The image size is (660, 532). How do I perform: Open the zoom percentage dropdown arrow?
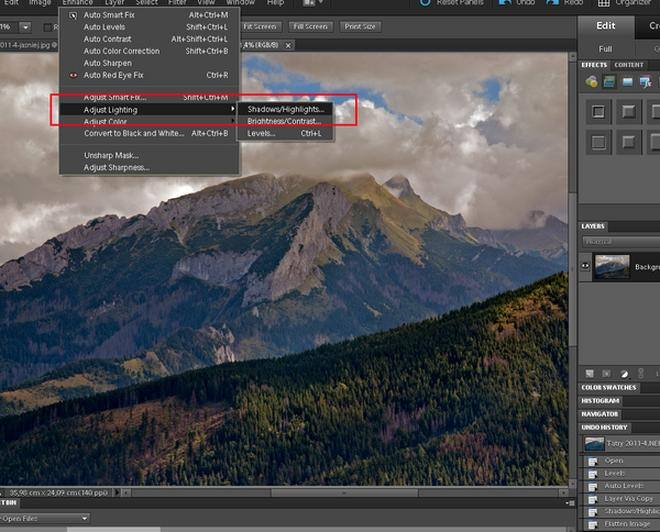pyautogui.click(x=26, y=27)
